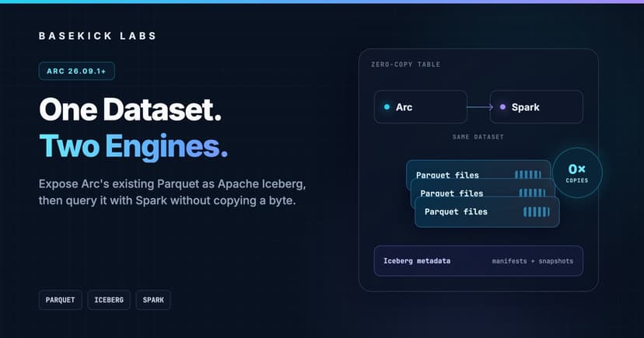Click the 'Two Engines.' gradient headline
The image size is (644, 338).
134,146
